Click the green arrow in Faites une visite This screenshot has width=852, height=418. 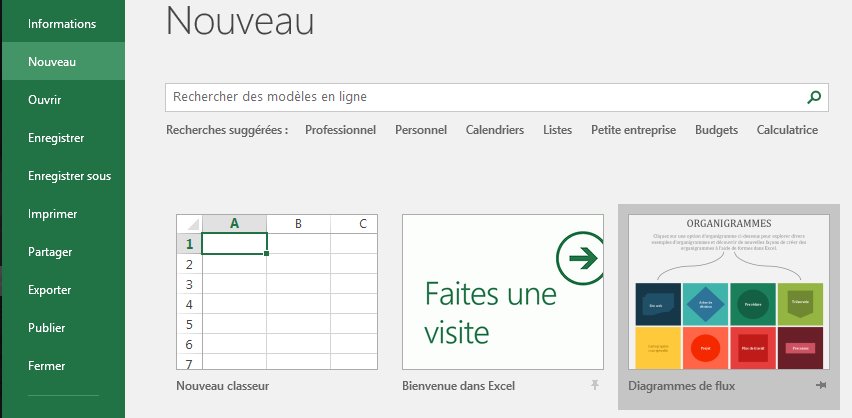pos(582,258)
